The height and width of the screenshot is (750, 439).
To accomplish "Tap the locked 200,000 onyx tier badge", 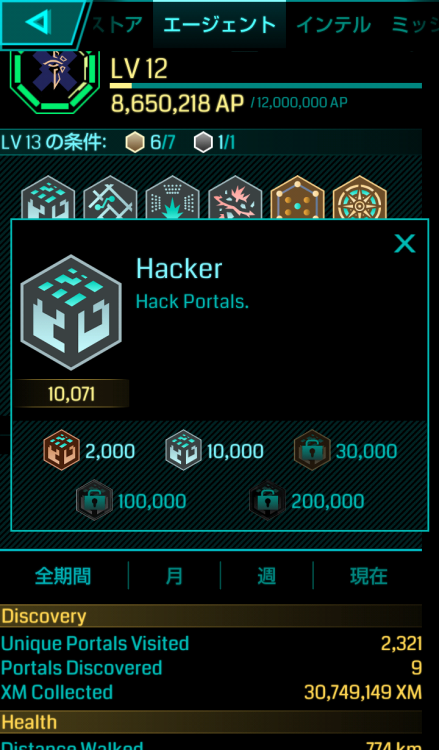I will pyautogui.click(x=268, y=500).
